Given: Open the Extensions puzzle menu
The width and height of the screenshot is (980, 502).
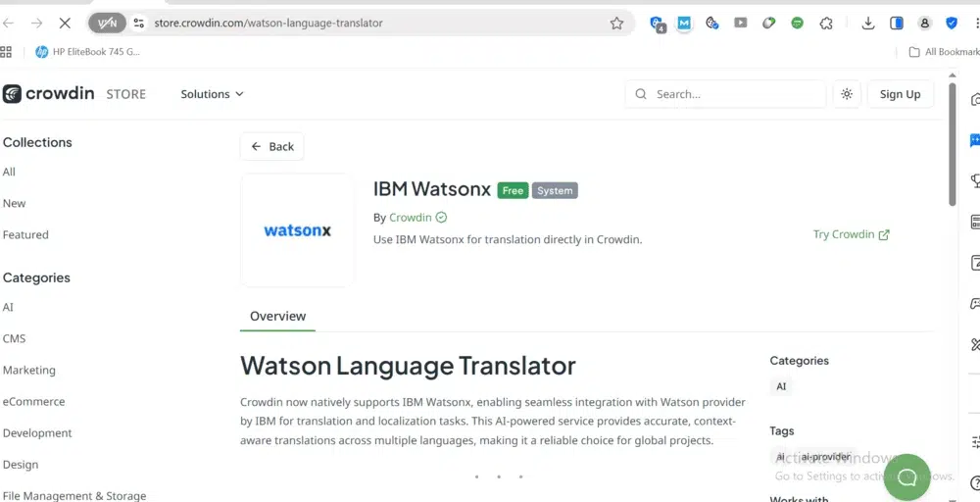Looking at the screenshot, I should (x=826, y=24).
